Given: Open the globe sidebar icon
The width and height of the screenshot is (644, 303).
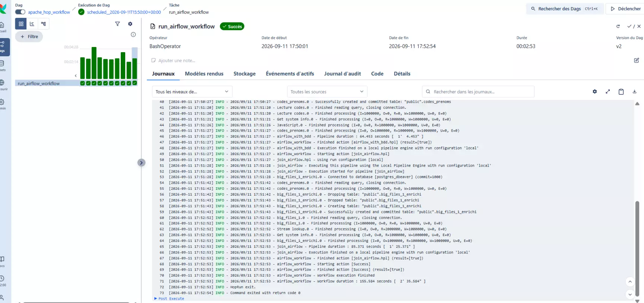Looking at the screenshot, I should coord(2,85).
